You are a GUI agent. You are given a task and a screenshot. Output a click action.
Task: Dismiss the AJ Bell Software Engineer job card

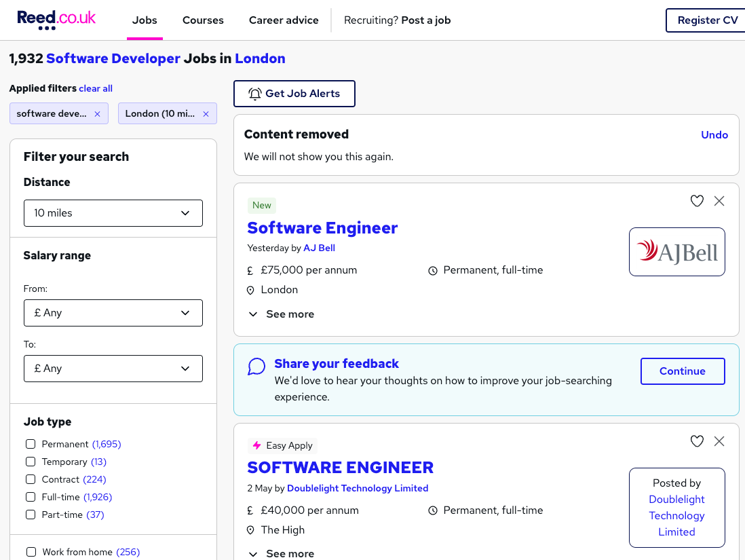(x=719, y=201)
